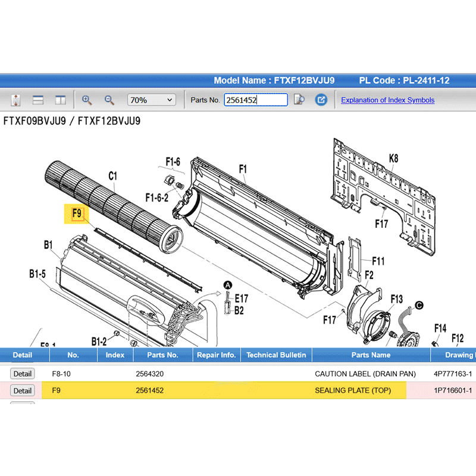The height and width of the screenshot is (476, 476).
Task: Click the vertical fit layout icon
Action: tap(16, 100)
